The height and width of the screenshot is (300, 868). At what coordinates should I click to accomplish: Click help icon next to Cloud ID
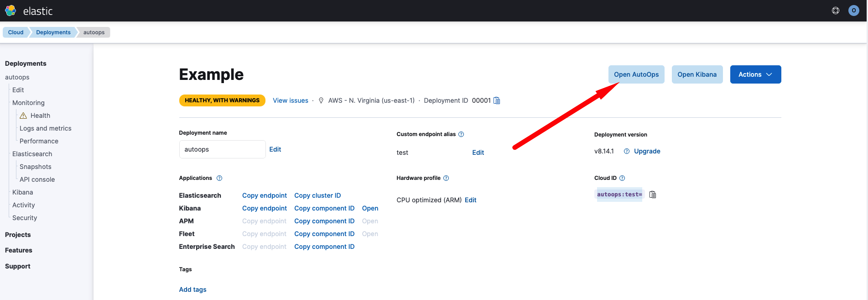pos(622,178)
